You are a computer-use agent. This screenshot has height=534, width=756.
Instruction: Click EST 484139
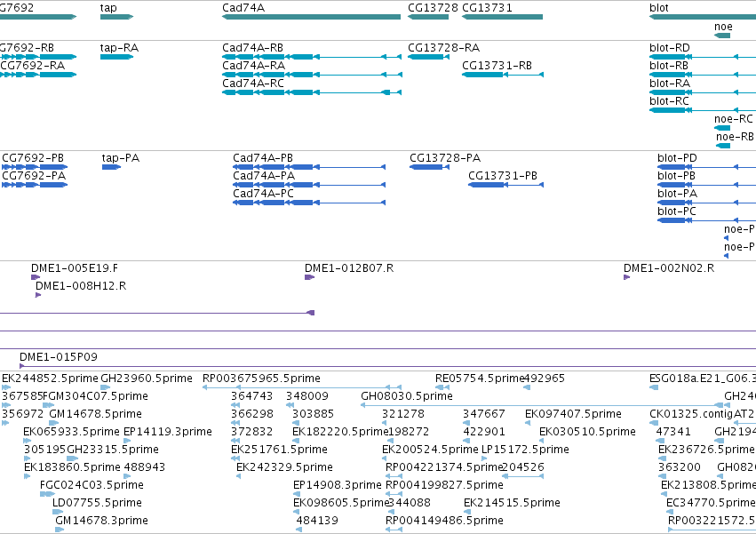coord(317,521)
